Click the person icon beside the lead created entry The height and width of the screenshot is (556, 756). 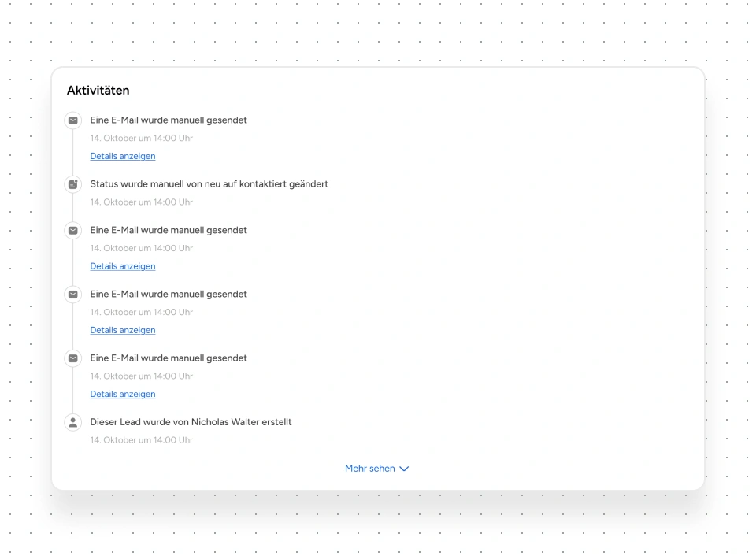coord(73,422)
